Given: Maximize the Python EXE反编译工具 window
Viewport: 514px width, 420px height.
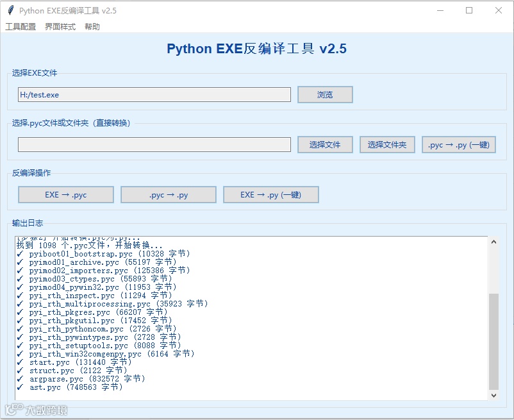Looking at the screenshot, I should [469, 10].
